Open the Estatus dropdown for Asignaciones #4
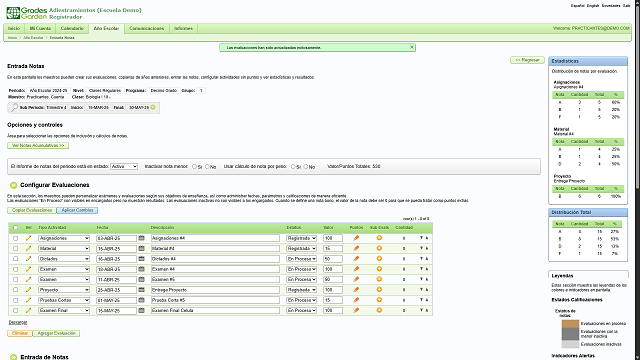The width and height of the screenshot is (640, 360). click(302, 238)
